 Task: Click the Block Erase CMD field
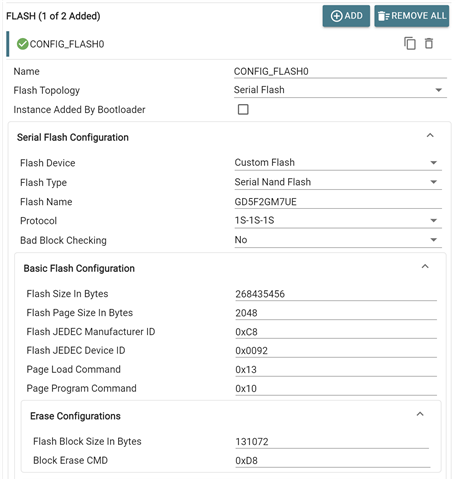[x=332, y=461]
